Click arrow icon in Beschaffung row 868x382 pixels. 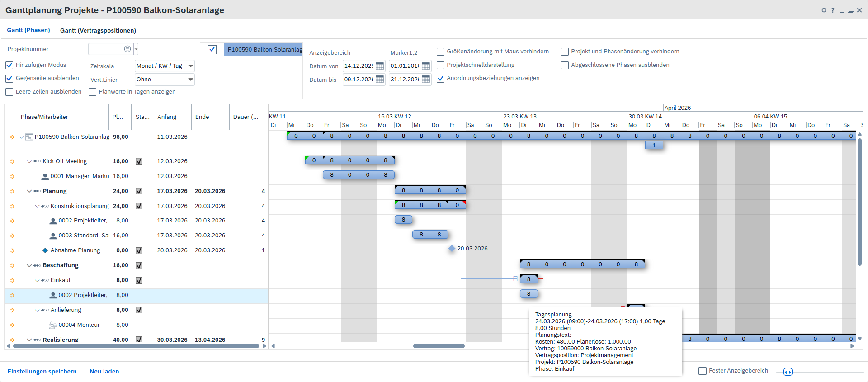tap(12, 265)
